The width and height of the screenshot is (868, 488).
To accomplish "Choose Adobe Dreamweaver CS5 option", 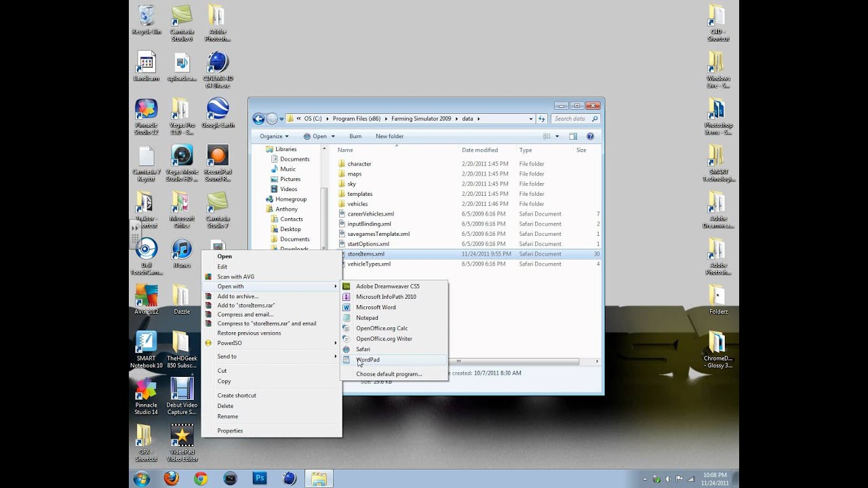I will (394, 286).
